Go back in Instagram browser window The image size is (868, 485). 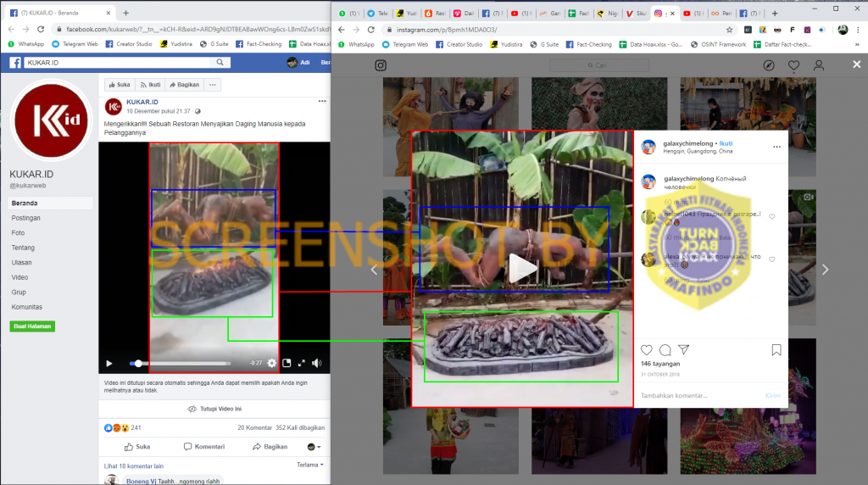click(341, 30)
